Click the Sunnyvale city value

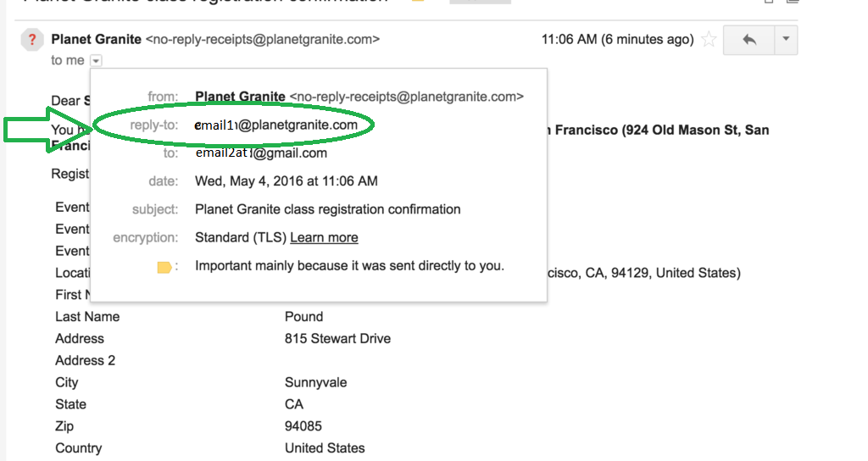click(315, 382)
